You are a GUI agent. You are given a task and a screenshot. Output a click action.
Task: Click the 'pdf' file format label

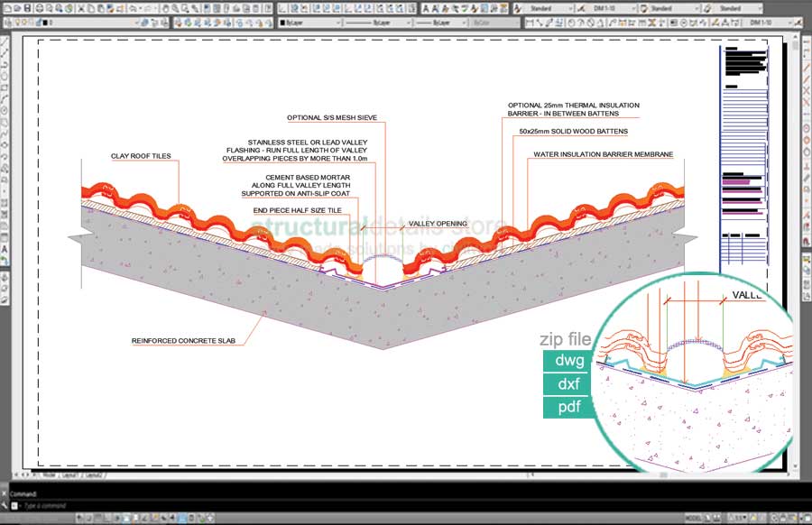[567, 406]
